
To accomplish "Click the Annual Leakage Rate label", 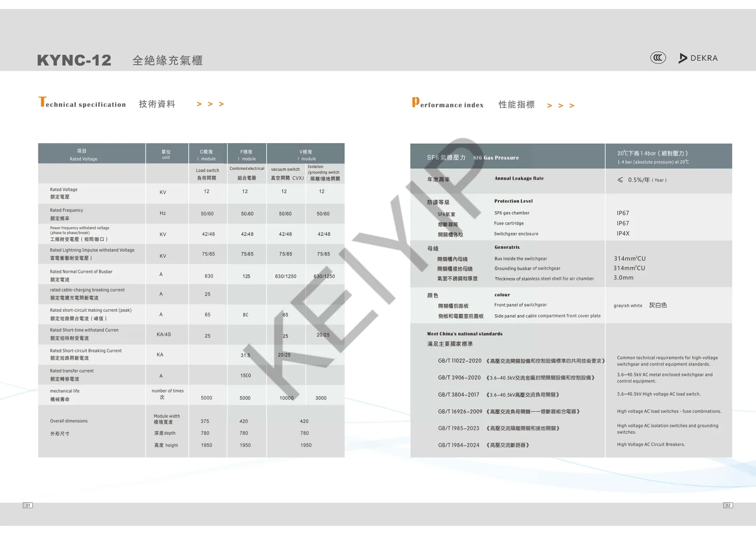I will click(519, 178).
